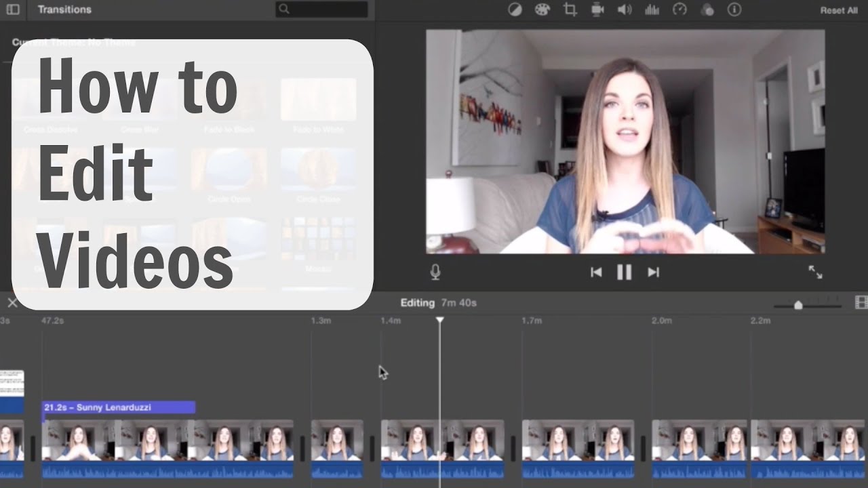Image resolution: width=868 pixels, height=488 pixels.
Task: Skip to the previous clip
Action: coord(596,272)
